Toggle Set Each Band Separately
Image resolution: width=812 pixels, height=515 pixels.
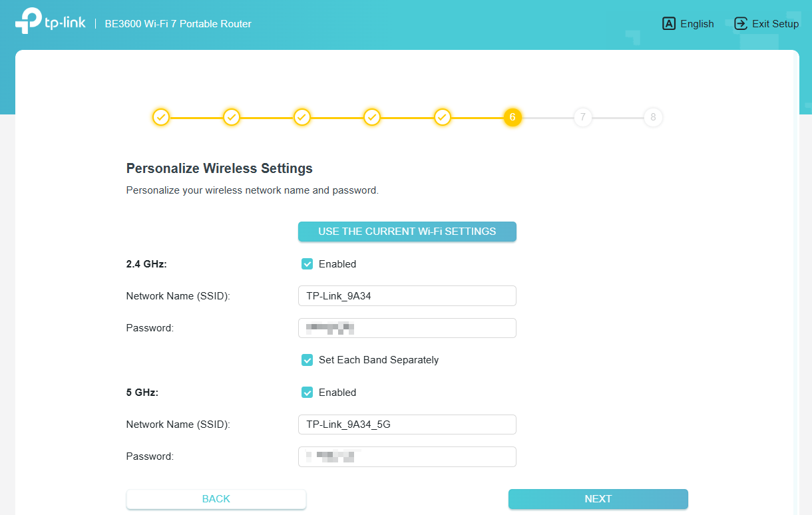(307, 359)
